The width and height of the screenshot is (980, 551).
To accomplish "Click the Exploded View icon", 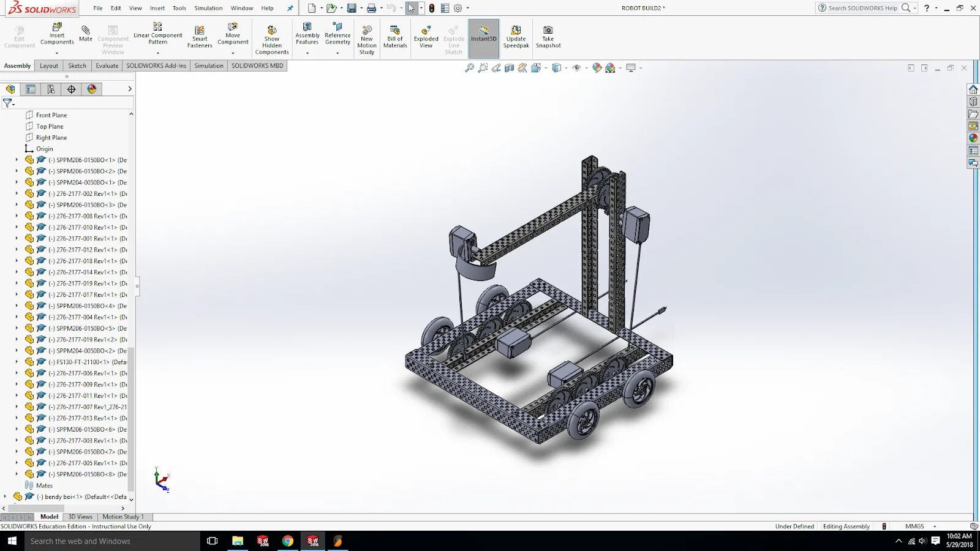I will [425, 35].
